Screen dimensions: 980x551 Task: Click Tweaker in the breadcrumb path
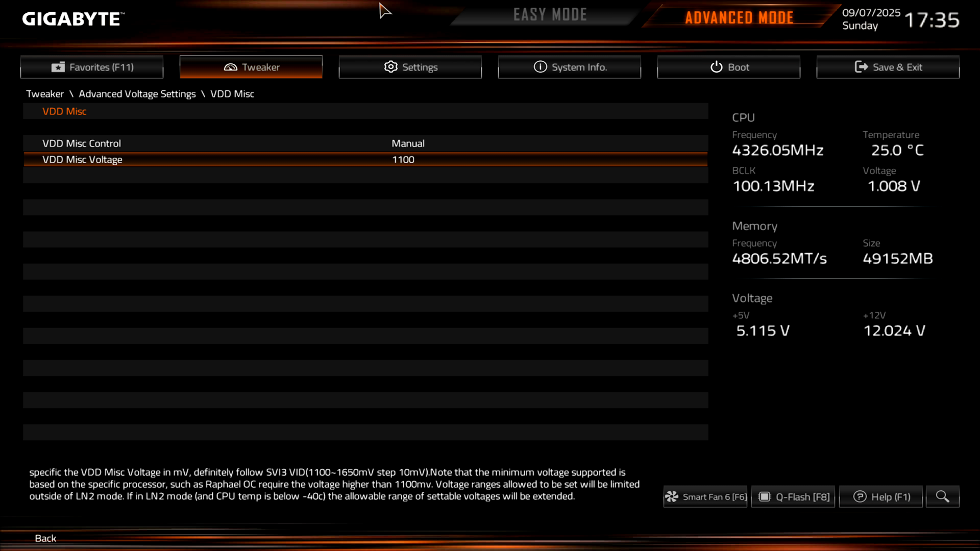[44, 94]
